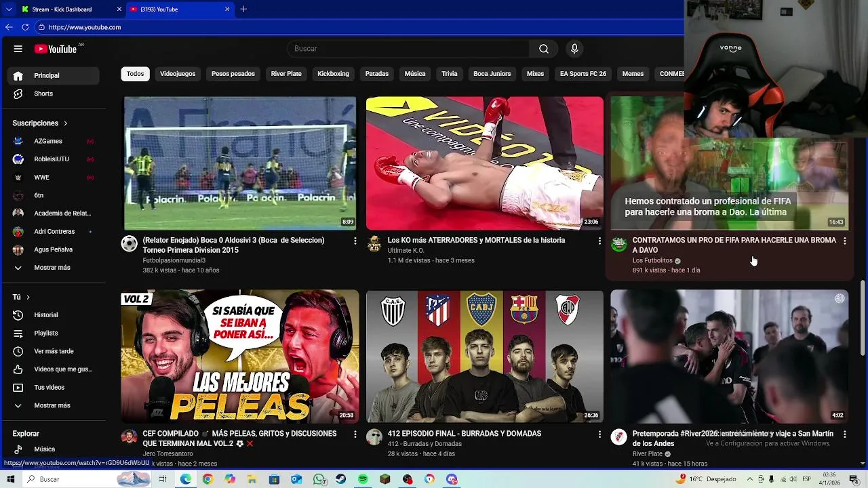868x488 pixels.
Task: Click the browser address bar URL
Action: 85,27
